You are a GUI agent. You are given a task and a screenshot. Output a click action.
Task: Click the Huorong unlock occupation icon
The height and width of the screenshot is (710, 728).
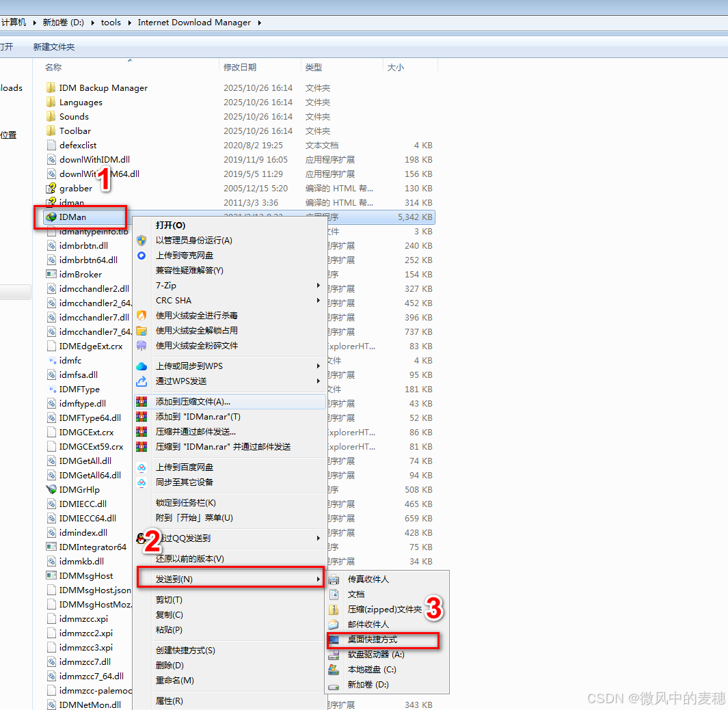click(141, 331)
